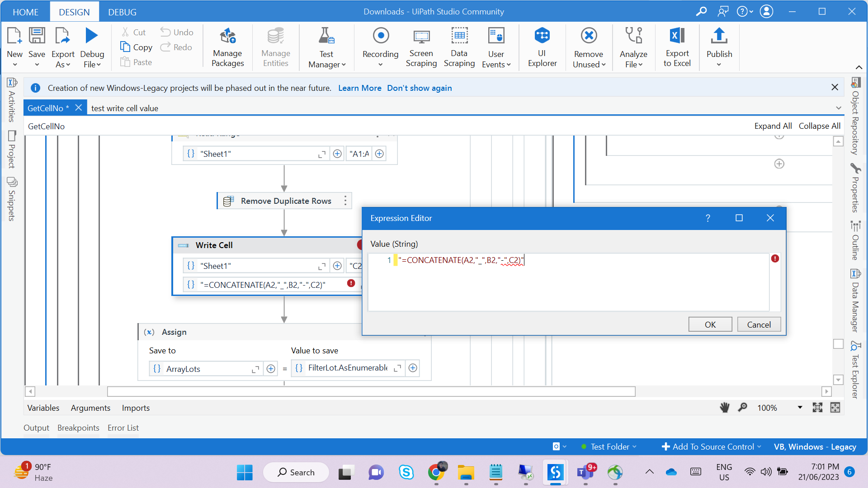Viewport: 868px width, 488px height.
Task: Open Windows taskbar Search box
Action: point(296,472)
